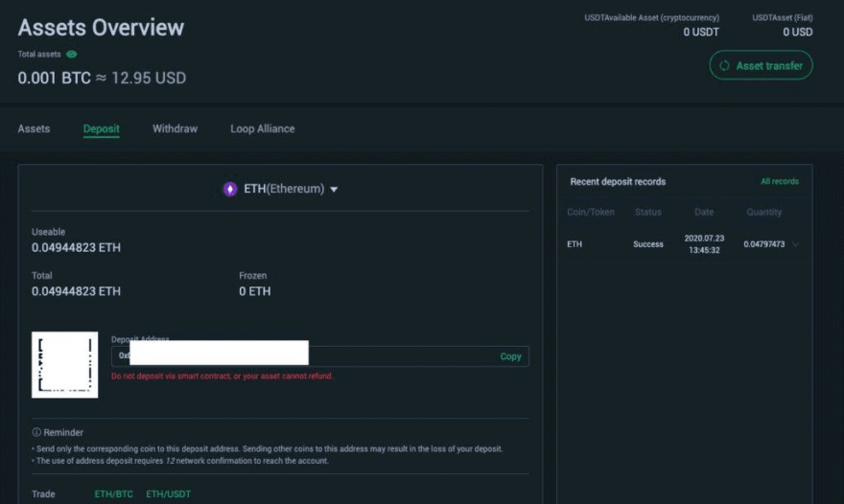Expand the ETH deposit record chevron
The image size is (844, 504).
795,244
